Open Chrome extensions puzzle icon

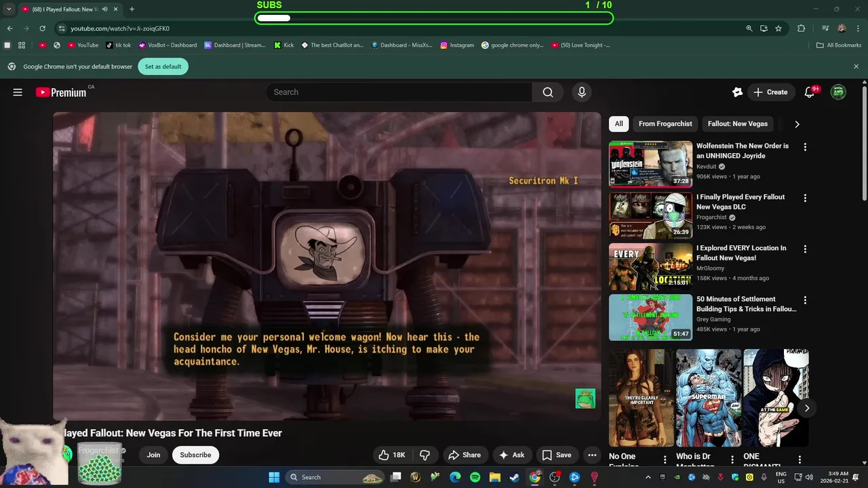[x=801, y=28]
